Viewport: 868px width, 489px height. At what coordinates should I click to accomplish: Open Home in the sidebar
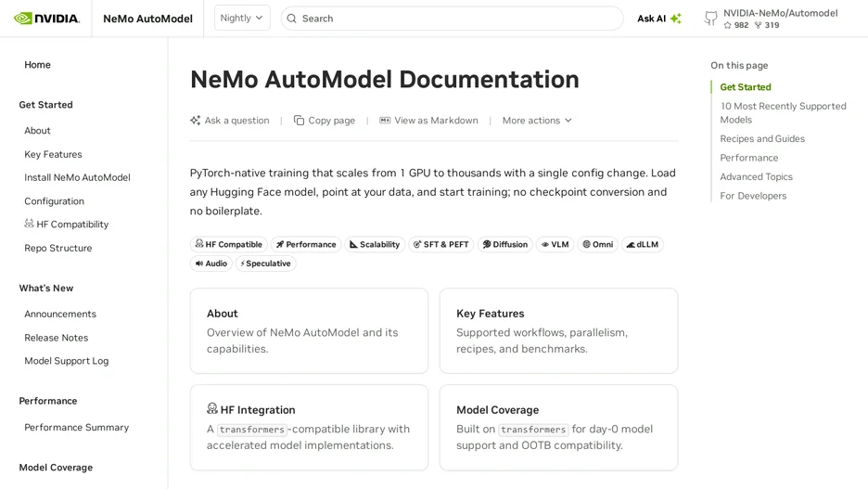click(x=38, y=65)
